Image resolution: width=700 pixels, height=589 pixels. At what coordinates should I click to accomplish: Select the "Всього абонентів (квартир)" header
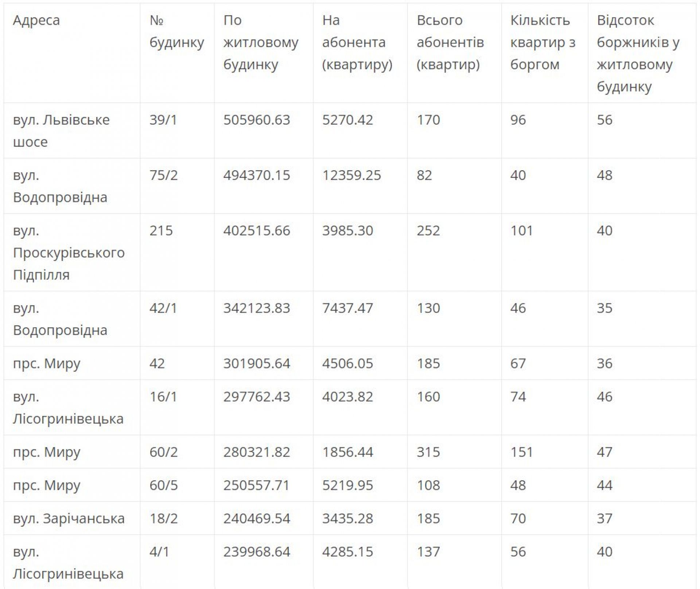(x=450, y=42)
